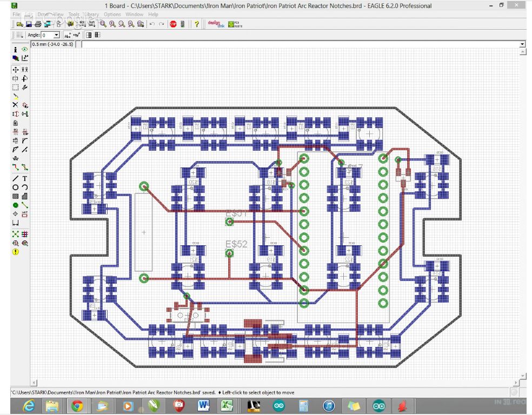Select the Miter tool
The image size is (532, 415).
tap(24, 140)
